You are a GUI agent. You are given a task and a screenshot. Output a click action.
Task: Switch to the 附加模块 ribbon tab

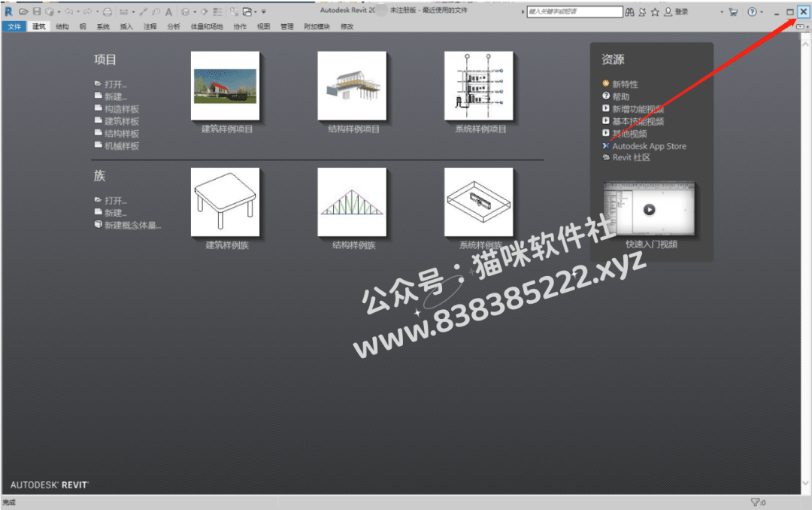tap(317, 26)
